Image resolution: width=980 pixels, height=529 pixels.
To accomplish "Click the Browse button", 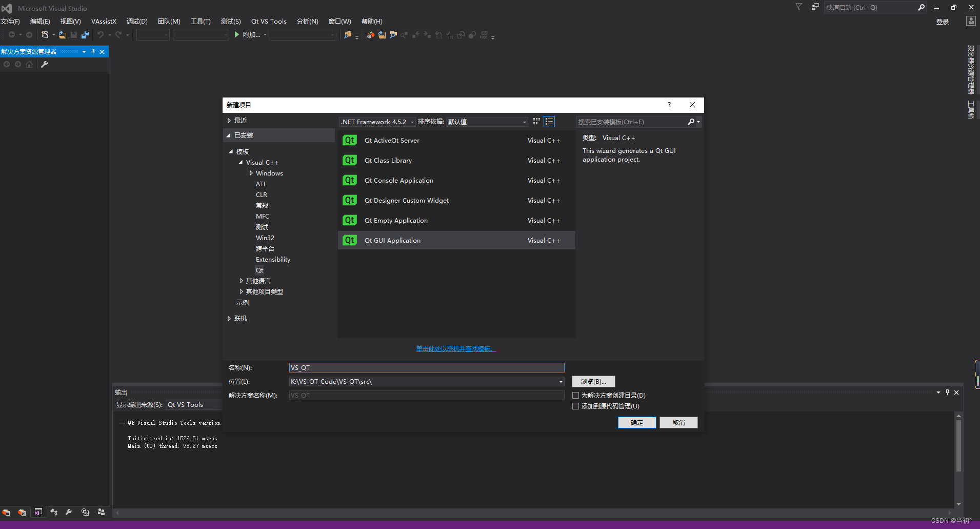I will tap(593, 382).
